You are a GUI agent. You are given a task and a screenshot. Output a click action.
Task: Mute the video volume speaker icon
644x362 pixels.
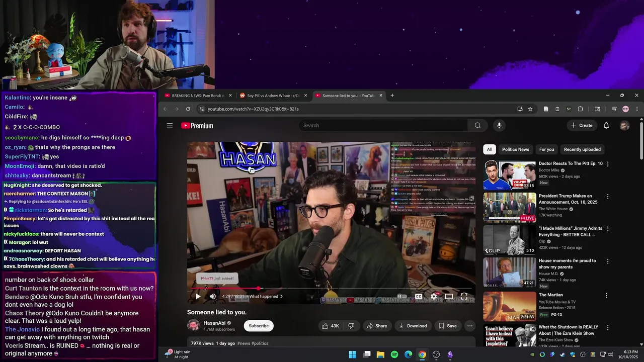click(213, 297)
